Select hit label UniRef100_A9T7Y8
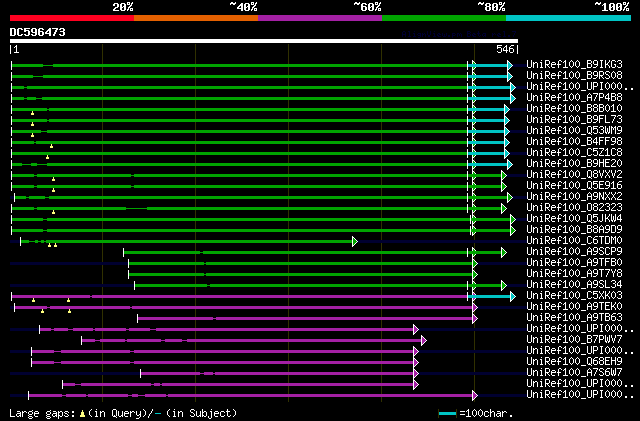This screenshot has width=640, height=421. coord(574,274)
